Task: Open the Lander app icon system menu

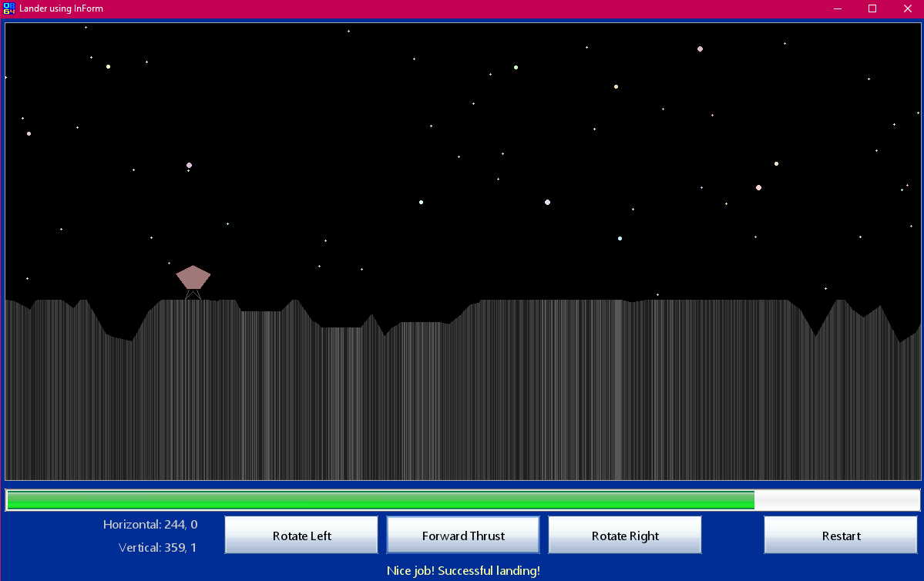Action: (9, 8)
